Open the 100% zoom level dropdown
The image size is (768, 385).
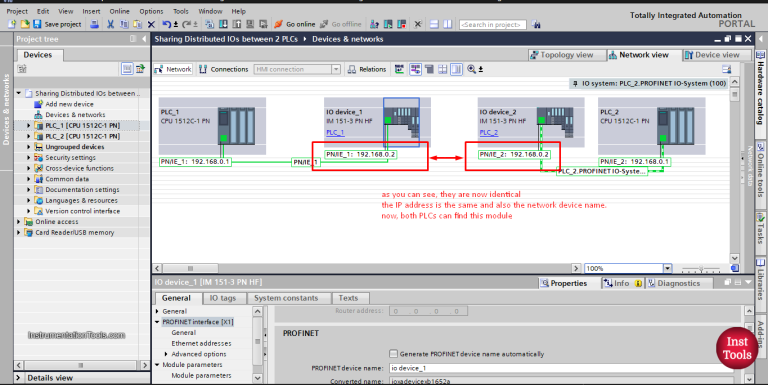pos(667,268)
